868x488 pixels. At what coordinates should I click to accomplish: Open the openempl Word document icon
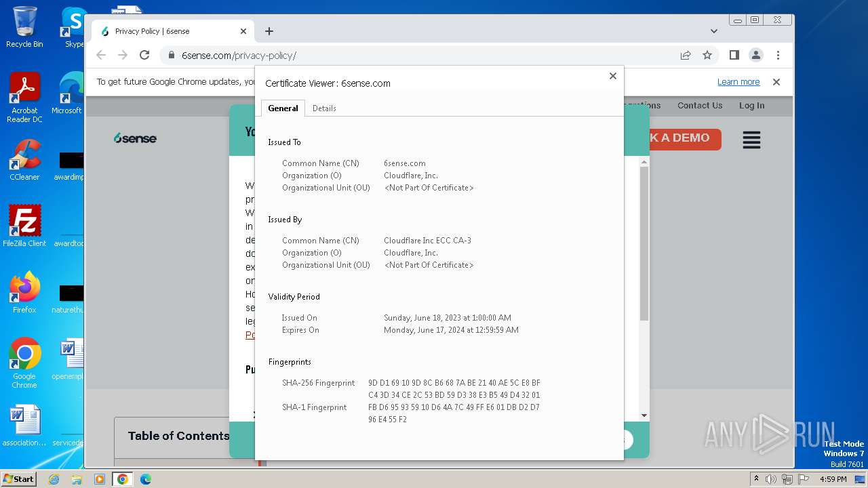tap(68, 359)
